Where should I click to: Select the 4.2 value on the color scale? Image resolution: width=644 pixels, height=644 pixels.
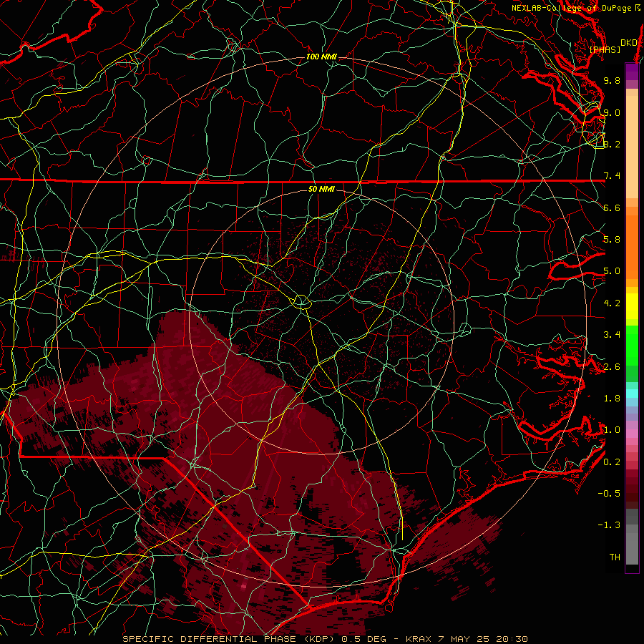(612, 303)
